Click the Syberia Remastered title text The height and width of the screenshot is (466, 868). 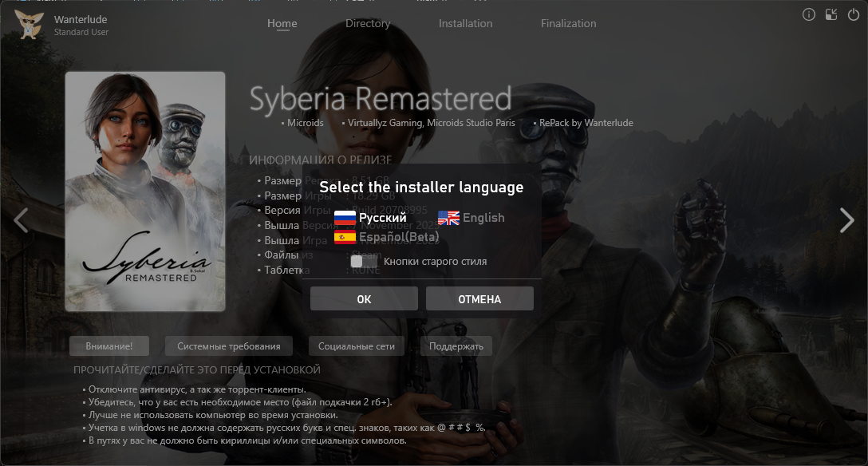tap(381, 99)
